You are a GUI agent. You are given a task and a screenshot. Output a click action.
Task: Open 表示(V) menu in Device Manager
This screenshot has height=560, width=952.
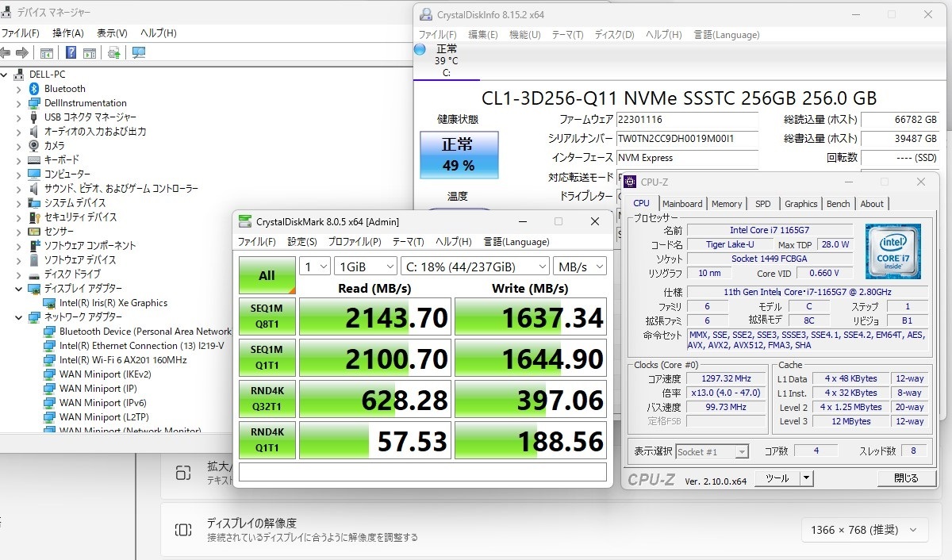112,33
